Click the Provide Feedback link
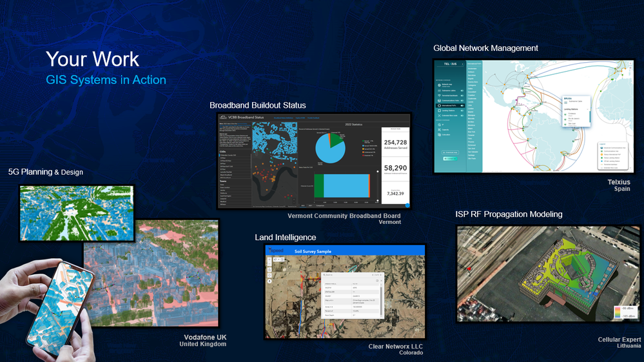 313,118
